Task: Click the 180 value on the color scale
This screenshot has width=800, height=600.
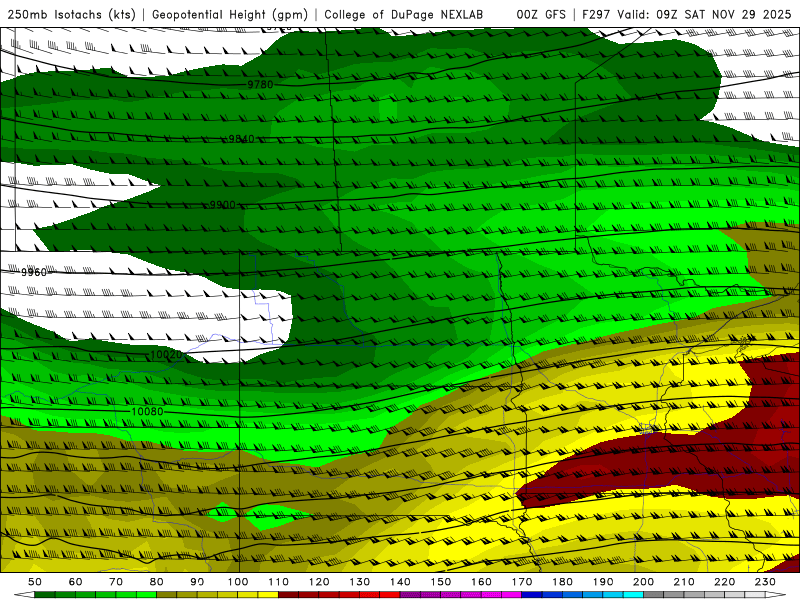Action: pos(562,582)
